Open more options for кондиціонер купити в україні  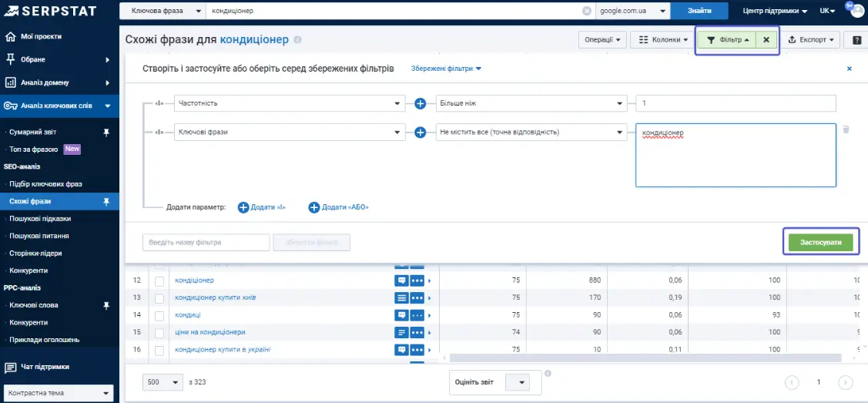point(417,350)
